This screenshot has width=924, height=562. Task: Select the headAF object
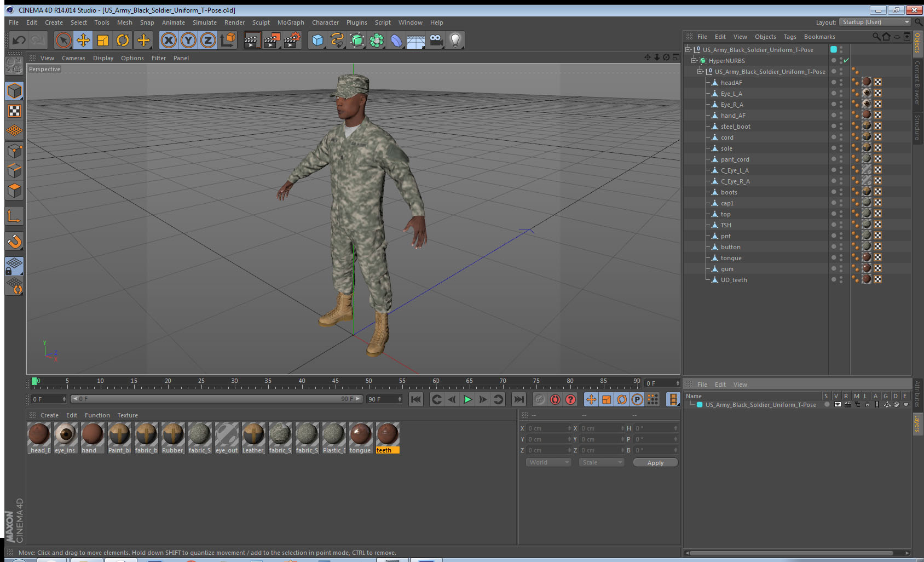click(731, 83)
